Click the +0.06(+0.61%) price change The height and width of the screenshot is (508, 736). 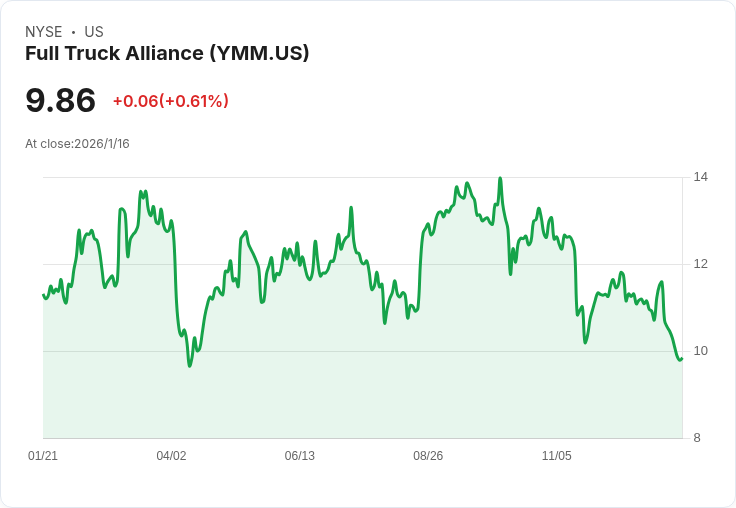170,101
